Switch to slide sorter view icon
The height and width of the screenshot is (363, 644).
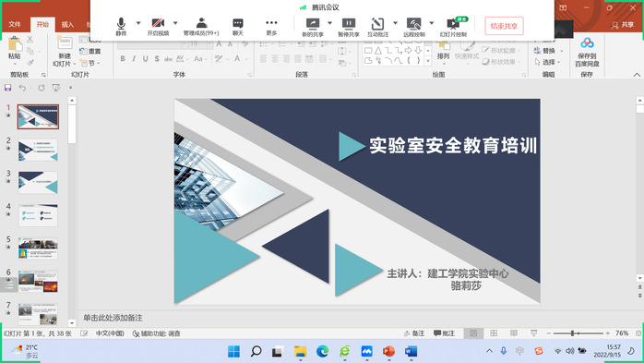pos(494,333)
